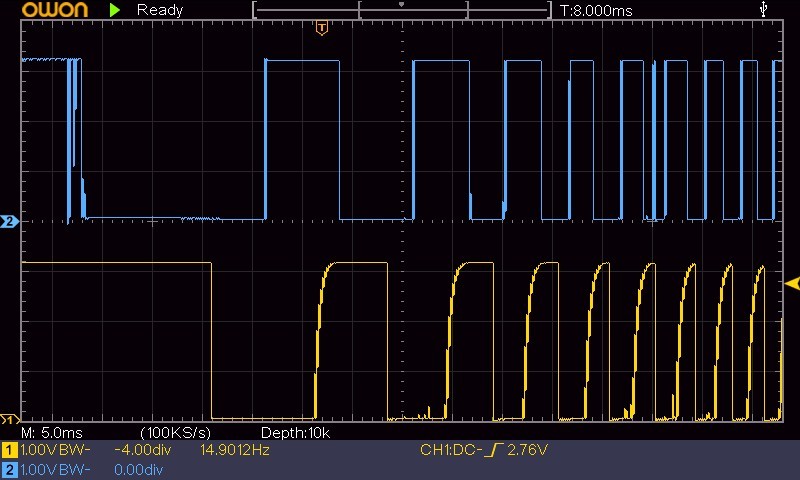Click the yellow trigger level arrow on right edge
800x480 pixels.
pos(792,283)
